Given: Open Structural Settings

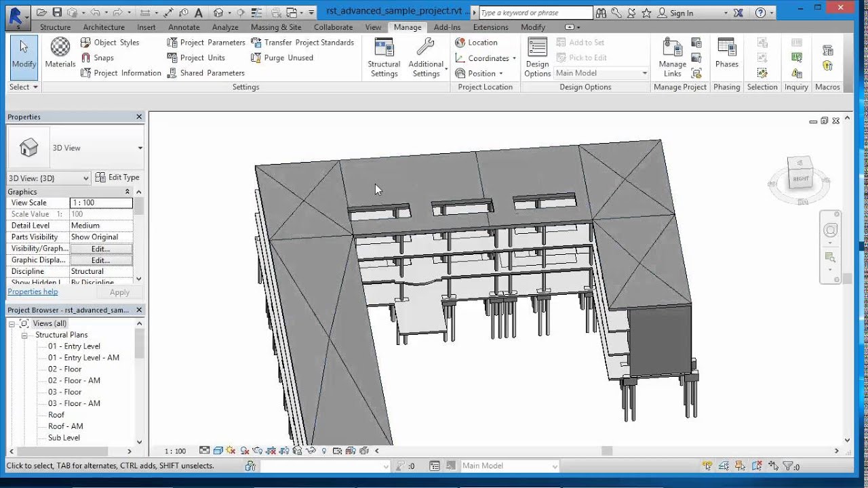Looking at the screenshot, I should pyautogui.click(x=384, y=58).
